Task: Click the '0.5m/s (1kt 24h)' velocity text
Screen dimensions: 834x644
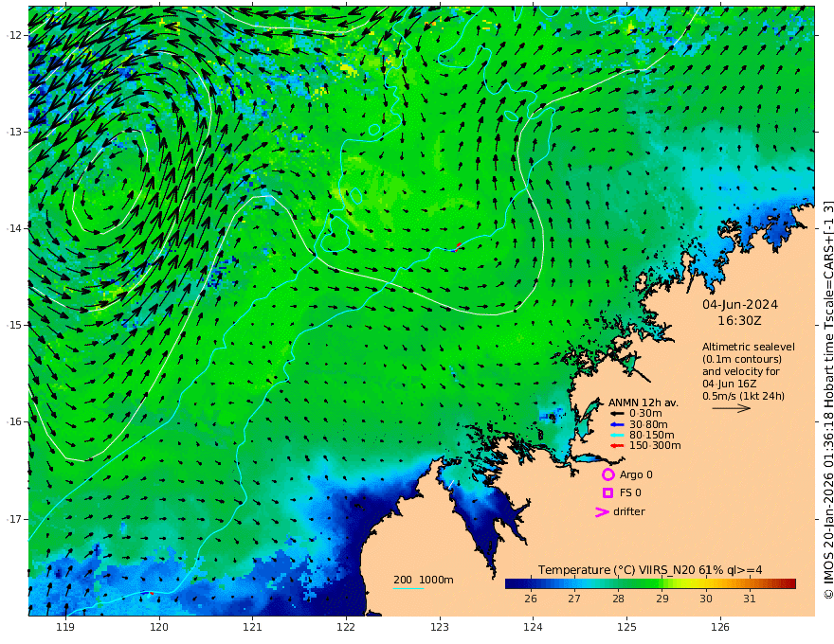Action: [x=743, y=396]
